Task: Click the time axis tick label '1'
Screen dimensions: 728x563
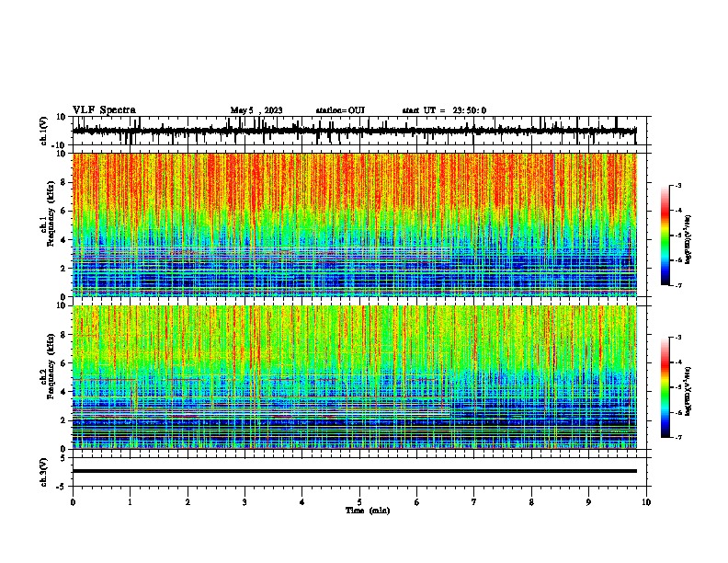Action: (130, 502)
